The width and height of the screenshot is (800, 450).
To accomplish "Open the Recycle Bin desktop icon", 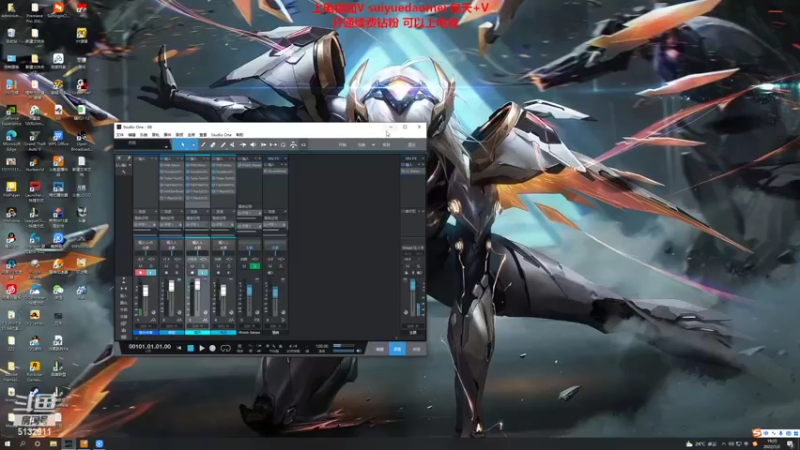I will coord(11,36).
